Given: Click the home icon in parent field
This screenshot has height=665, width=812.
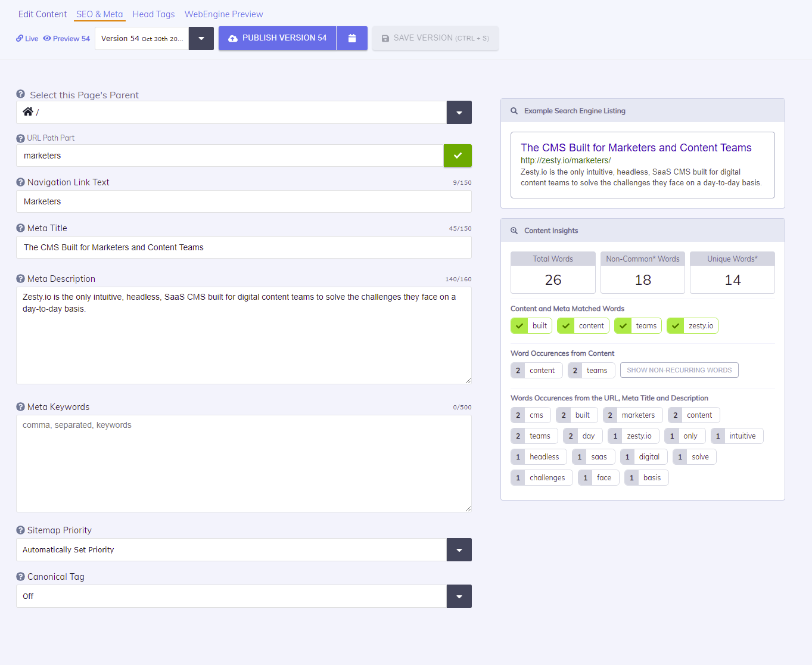Looking at the screenshot, I should click(x=28, y=111).
